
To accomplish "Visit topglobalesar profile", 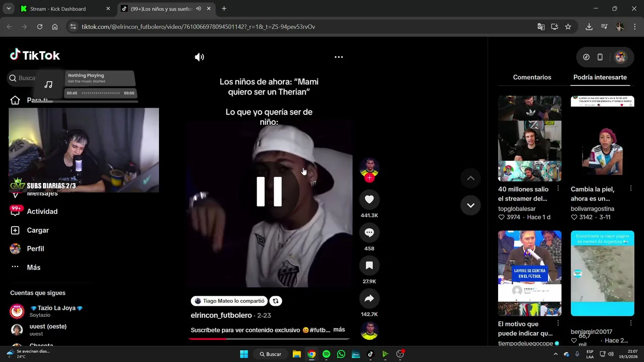I will click(517, 209).
